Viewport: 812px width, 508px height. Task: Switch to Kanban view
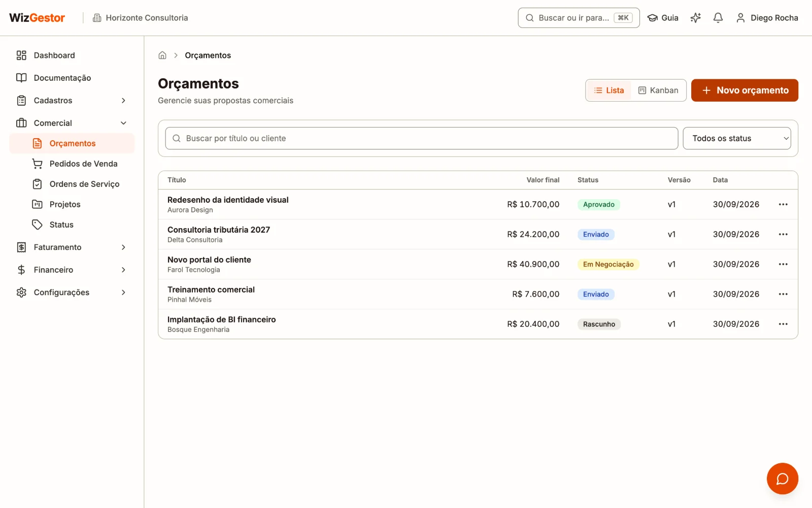pyautogui.click(x=658, y=90)
